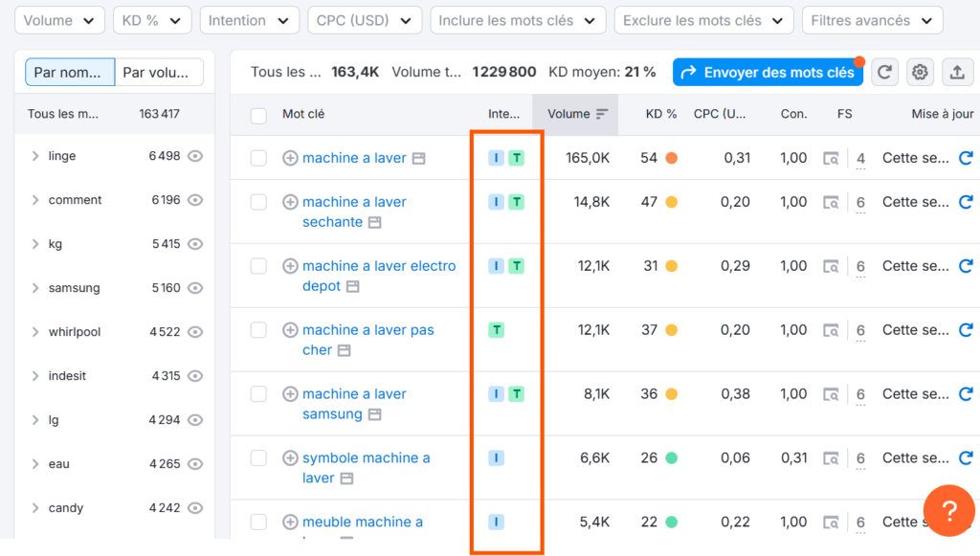Click green KD dot for 'symbole machine a laver'
This screenshot has width=980, height=556.
click(671, 458)
